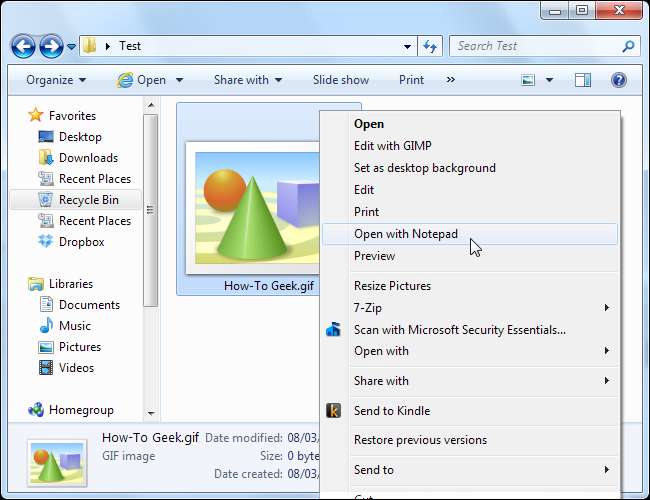Show more toolbar commands chevron
The image size is (650, 500).
[451, 80]
